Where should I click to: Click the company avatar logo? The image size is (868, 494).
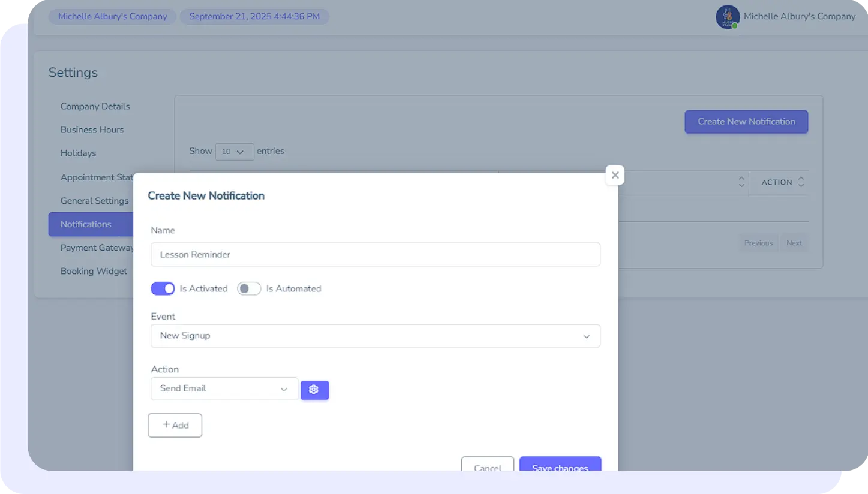pos(727,17)
